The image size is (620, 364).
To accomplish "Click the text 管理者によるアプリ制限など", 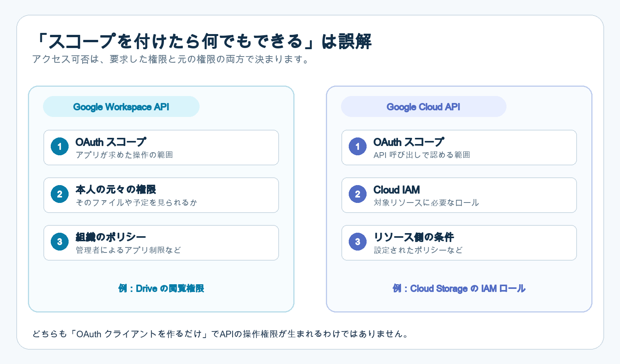I will [x=128, y=250].
